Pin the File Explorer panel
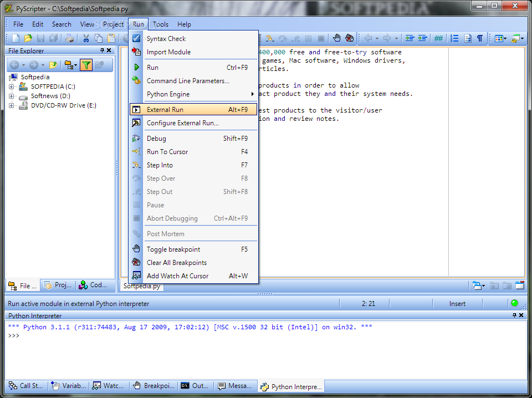Screen dimensions: 532x398 point(102,50)
